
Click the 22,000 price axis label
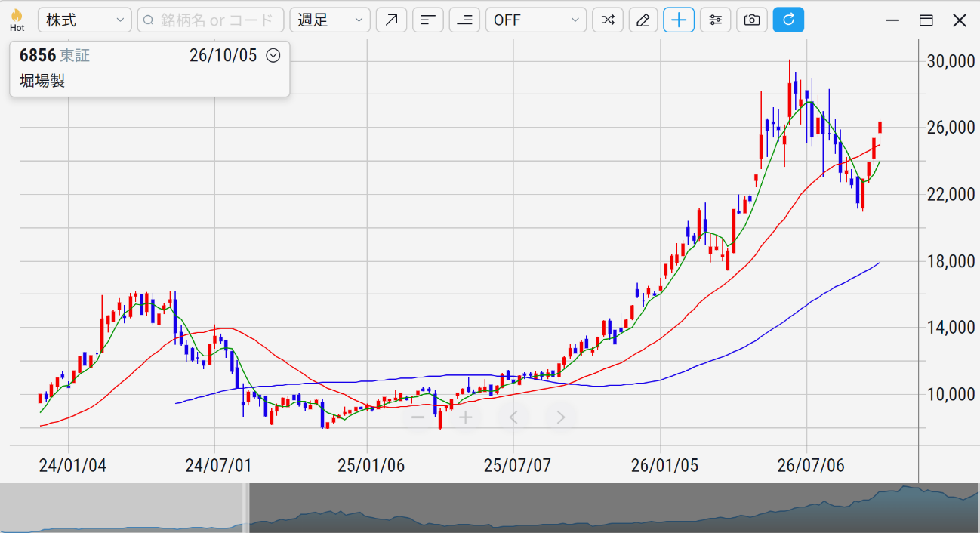(951, 194)
